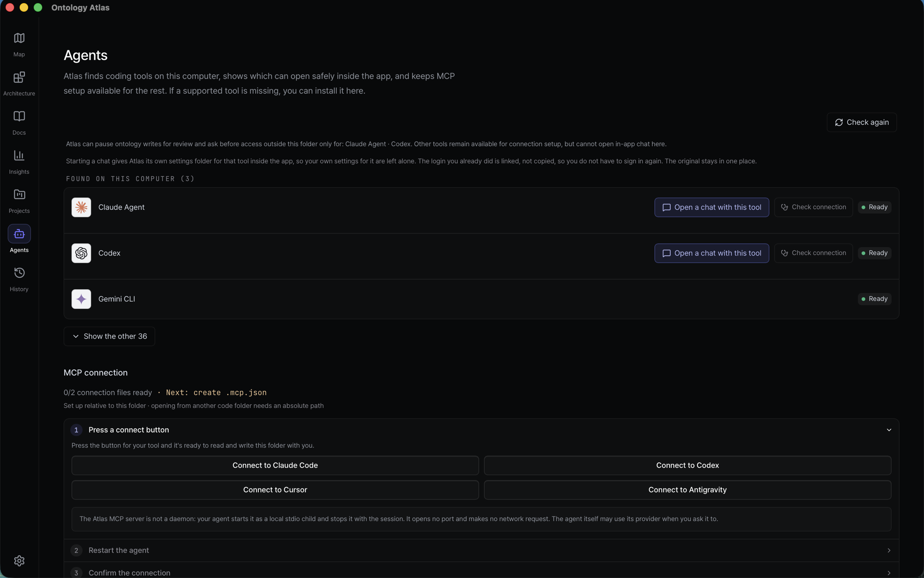This screenshot has width=924, height=578.
Task: Open Insights in the sidebar
Action: coord(19,161)
